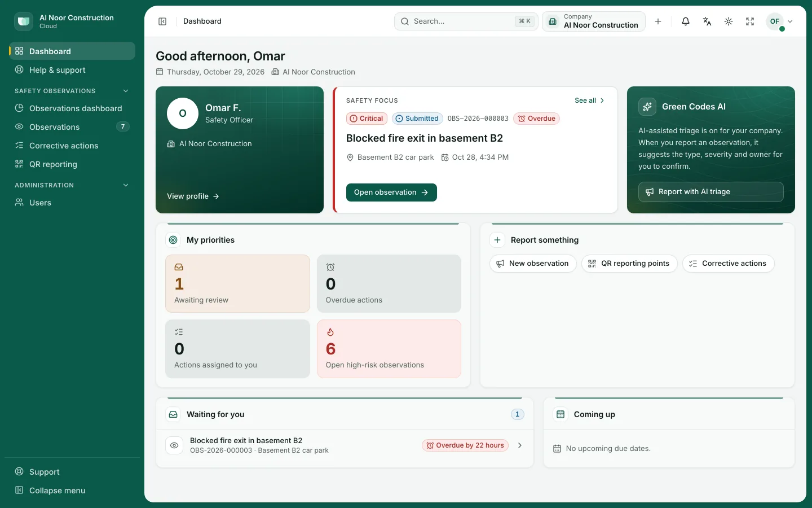This screenshot has height=508, width=812.
Task: Toggle the sidebar panel icon beside Dashboard
Action: (162, 21)
